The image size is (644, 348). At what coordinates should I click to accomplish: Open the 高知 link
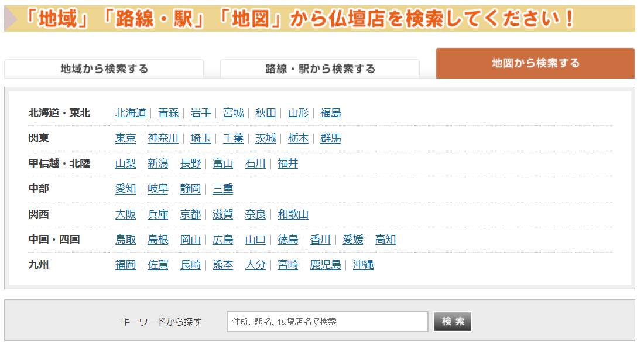tap(385, 240)
